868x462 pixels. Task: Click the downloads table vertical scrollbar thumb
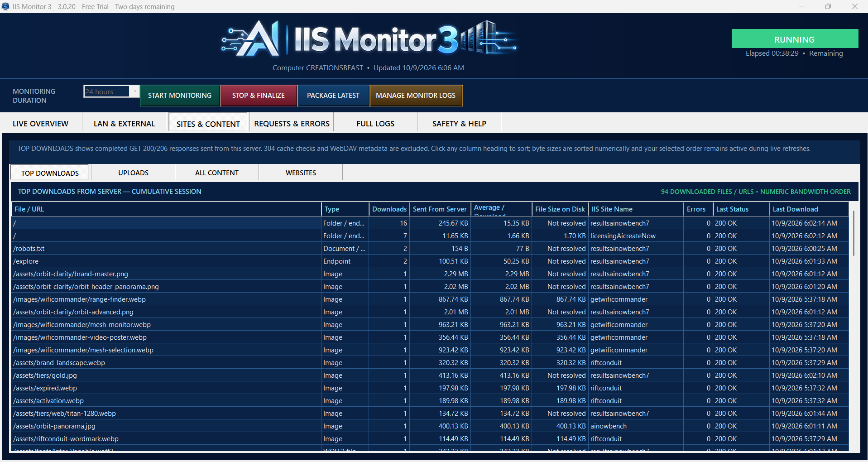(854, 233)
